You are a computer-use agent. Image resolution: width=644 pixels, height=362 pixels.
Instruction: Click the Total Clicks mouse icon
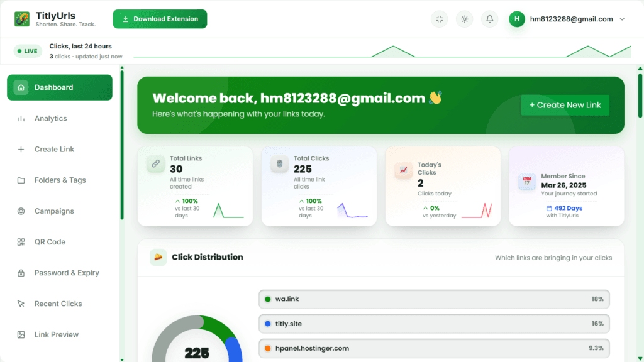point(280,164)
